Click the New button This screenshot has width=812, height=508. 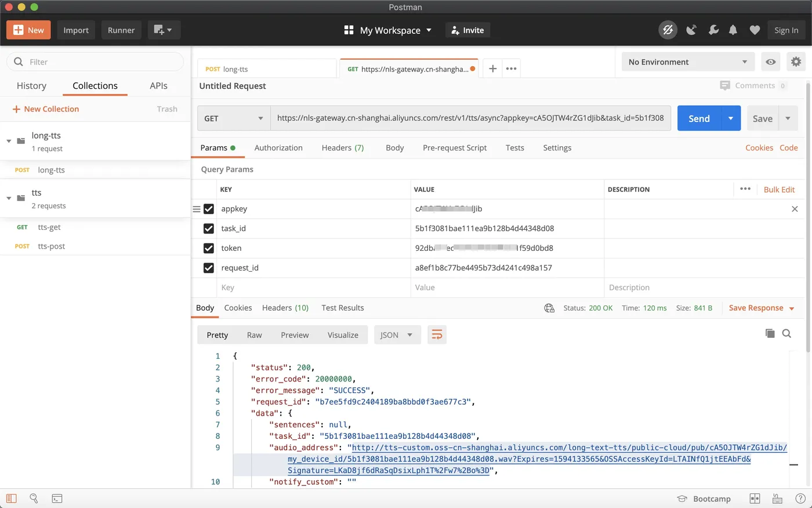(28, 30)
